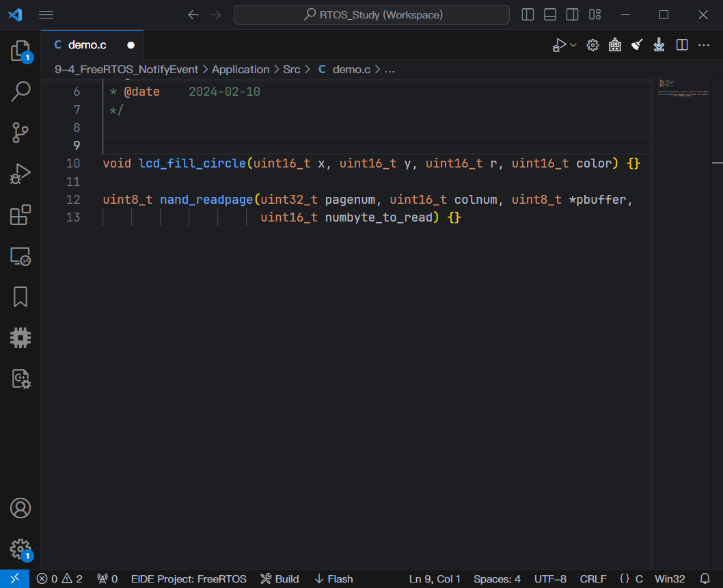Click the build toolbox icon in toolbar
Screen dimensions: 723x588
[614, 44]
